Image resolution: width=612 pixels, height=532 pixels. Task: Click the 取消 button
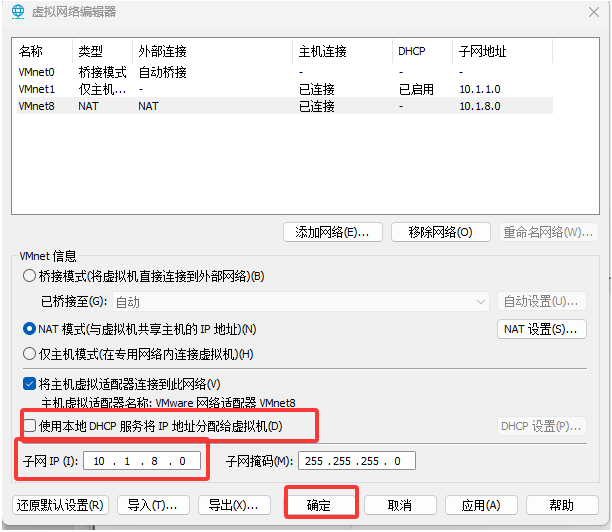click(x=400, y=505)
